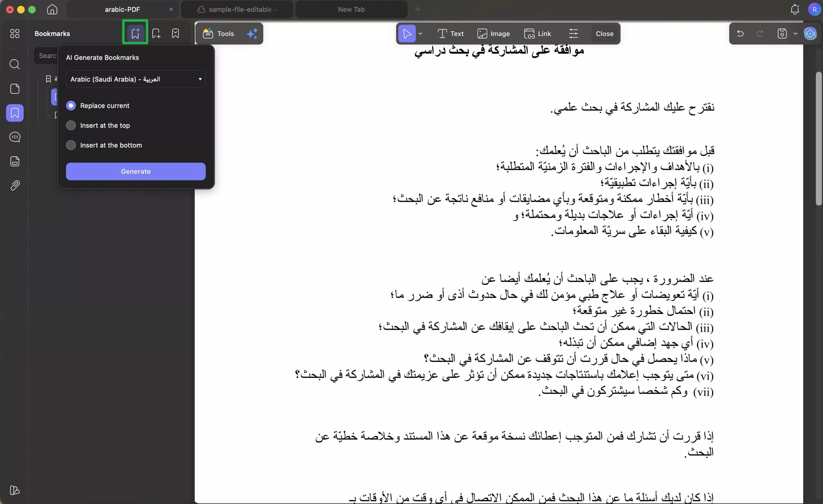The height and width of the screenshot is (504, 823).
Task: Click the Undo icon in the top toolbar
Action: pyautogui.click(x=740, y=33)
